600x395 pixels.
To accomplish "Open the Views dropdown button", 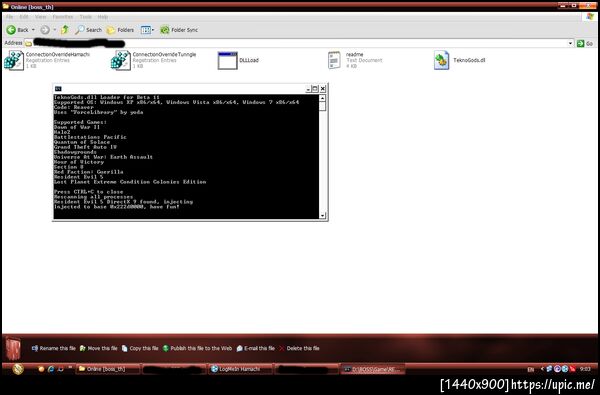I will [x=147, y=30].
